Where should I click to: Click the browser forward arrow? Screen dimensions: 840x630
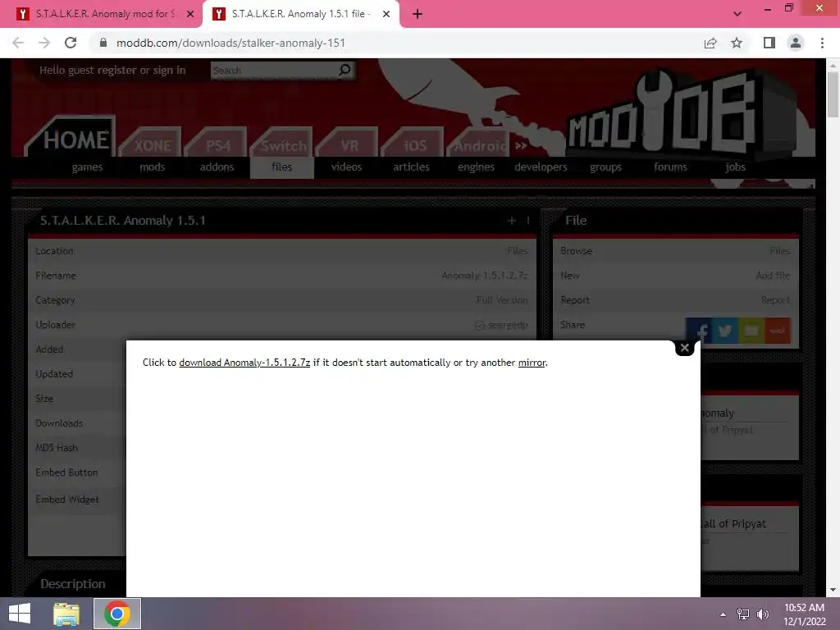point(44,43)
